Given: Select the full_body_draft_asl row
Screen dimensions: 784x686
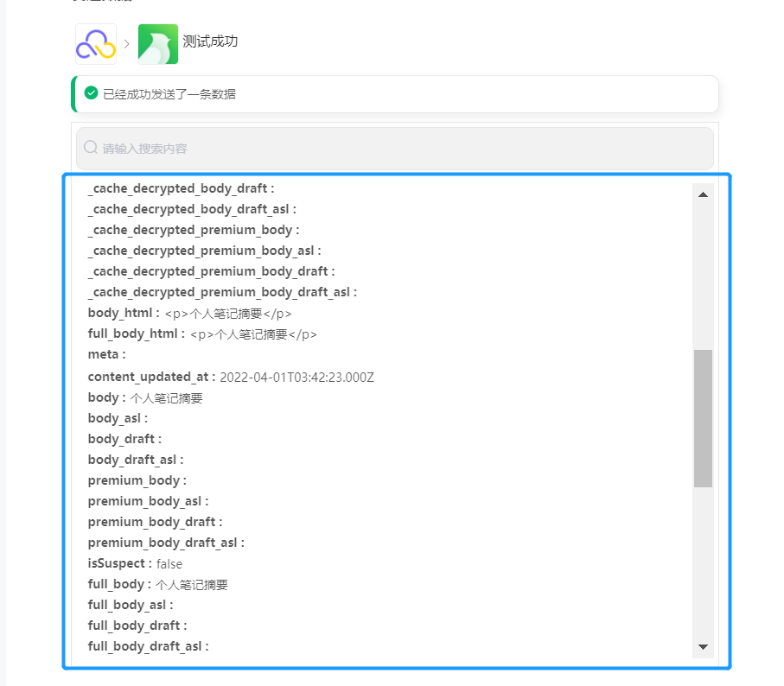Looking at the screenshot, I should 149,646.
